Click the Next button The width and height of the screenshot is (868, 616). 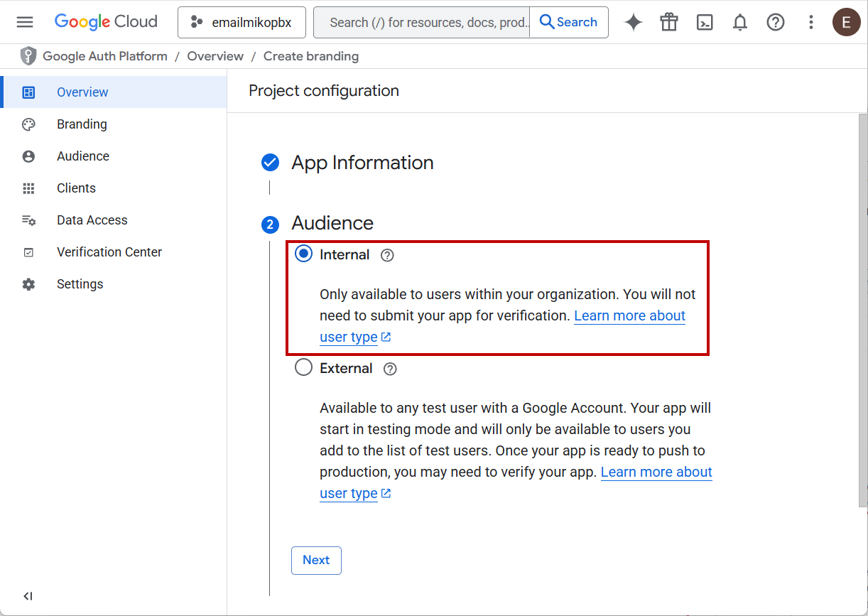(x=316, y=560)
